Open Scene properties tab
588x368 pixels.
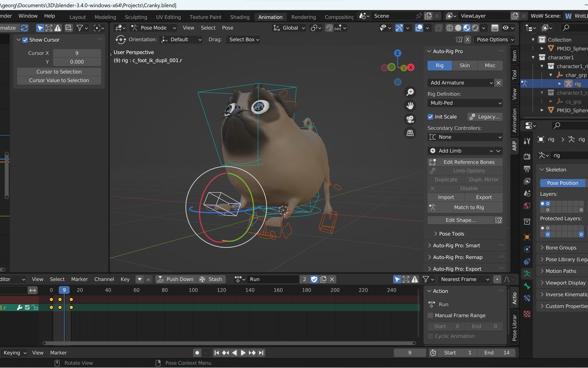tap(527, 193)
